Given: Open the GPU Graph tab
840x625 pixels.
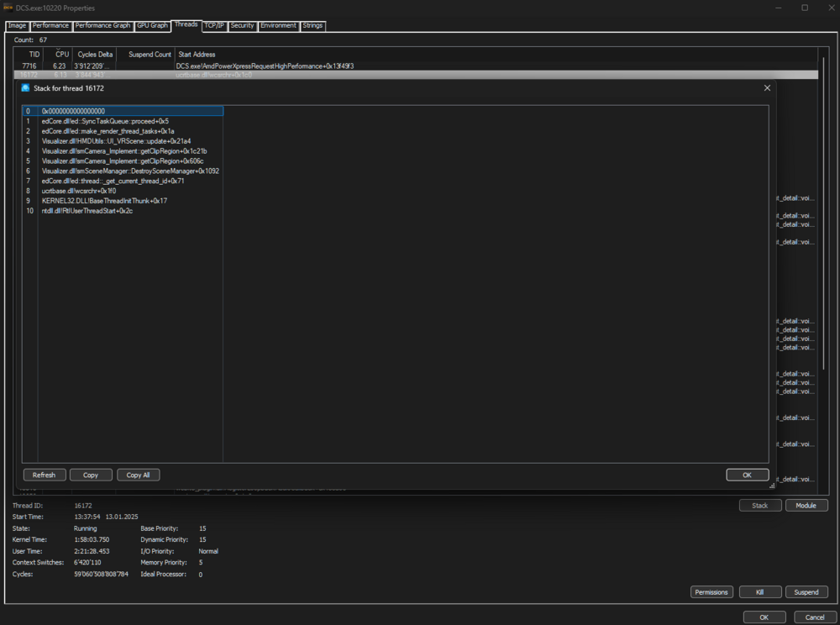Looking at the screenshot, I should (153, 25).
